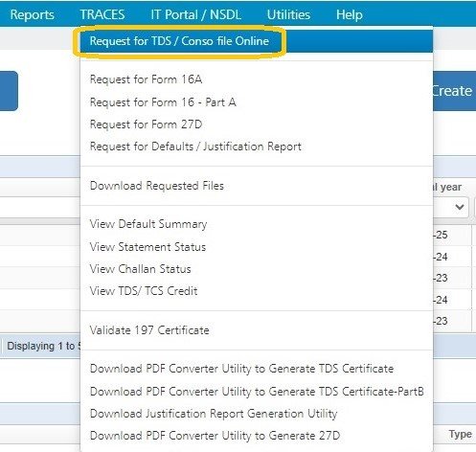The image size is (476, 452).
Task: Open the IT Portal / NSDL menu
Action: pos(195,14)
